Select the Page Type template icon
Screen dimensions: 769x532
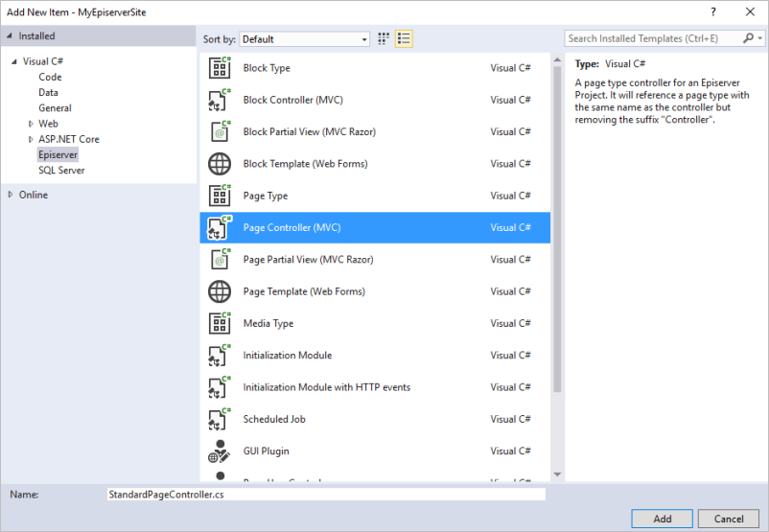(220, 196)
